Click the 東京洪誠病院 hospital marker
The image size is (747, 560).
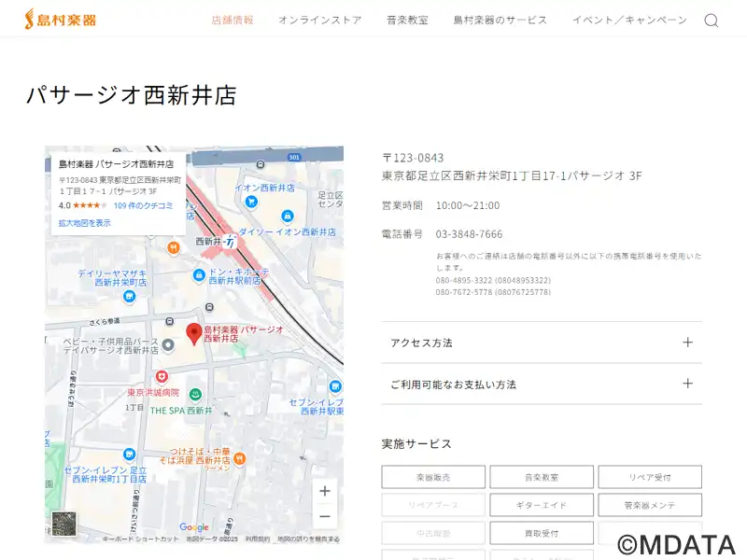pyautogui.click(x=162, y=377)
